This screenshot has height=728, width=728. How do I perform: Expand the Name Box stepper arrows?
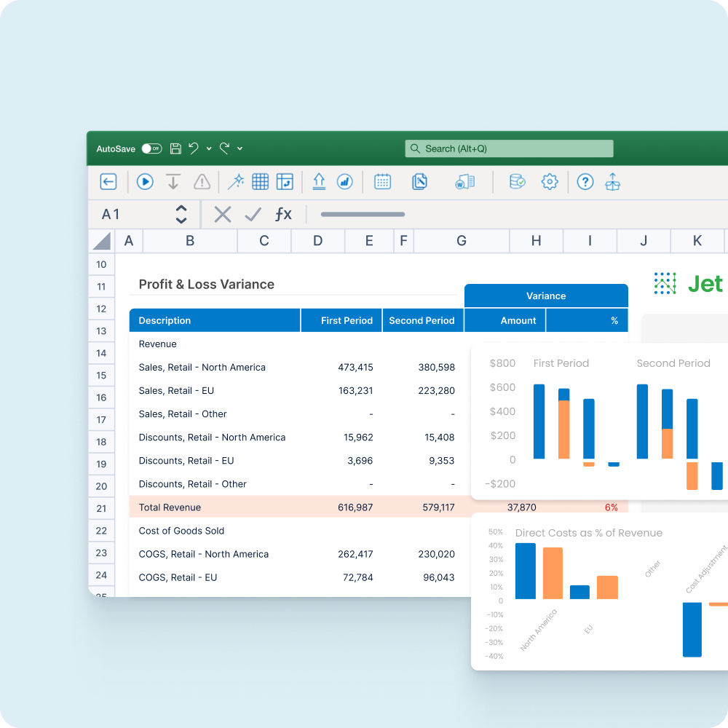pyautogui.click(x=181, y=214)
